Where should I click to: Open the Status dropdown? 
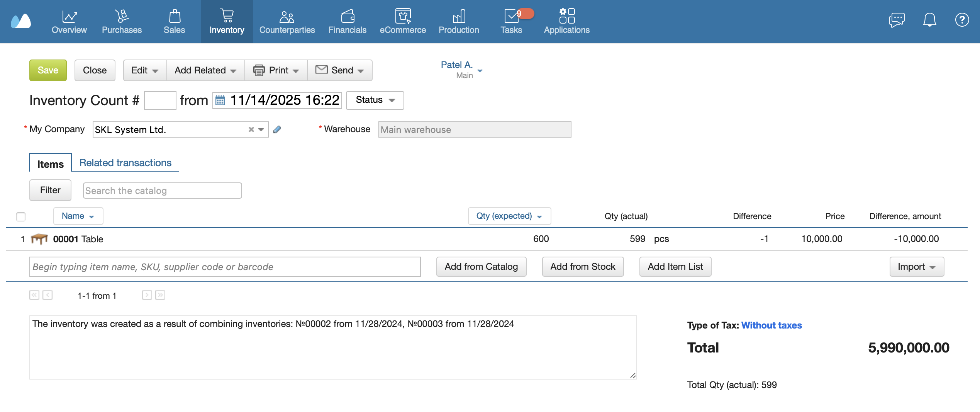375,100
